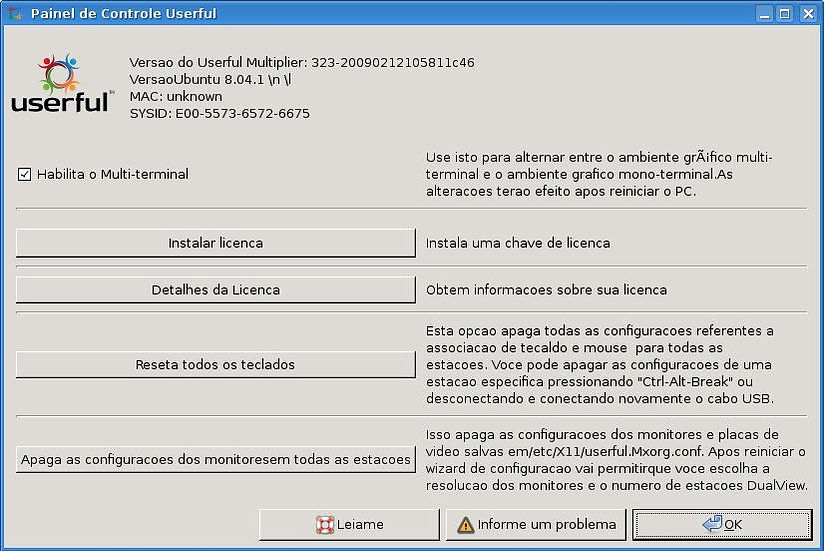This screenshot has width=824, height=551.
Task: Open the Leiame help button
Action: point(349,524)
